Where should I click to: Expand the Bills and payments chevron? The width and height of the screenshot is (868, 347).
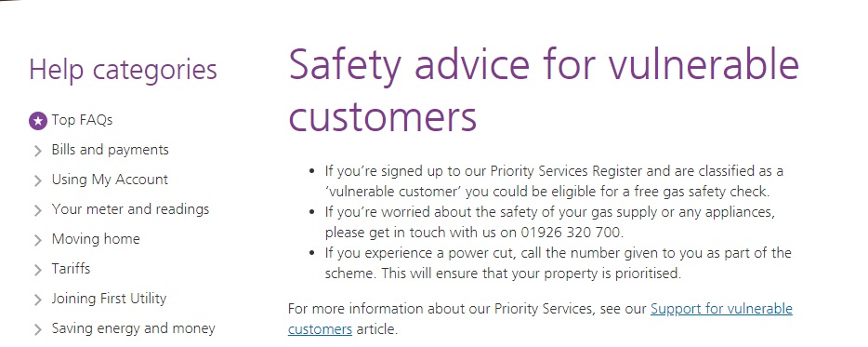[38, 151]
